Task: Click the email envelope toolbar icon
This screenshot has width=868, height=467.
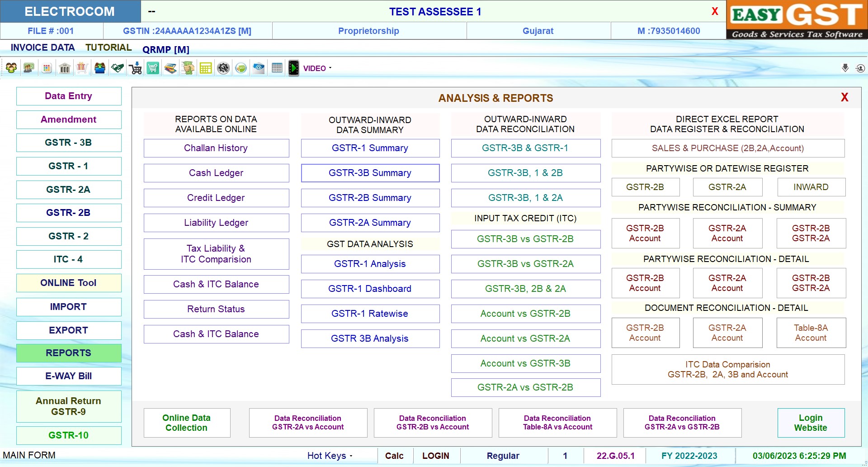Action: tap(259, 68)
